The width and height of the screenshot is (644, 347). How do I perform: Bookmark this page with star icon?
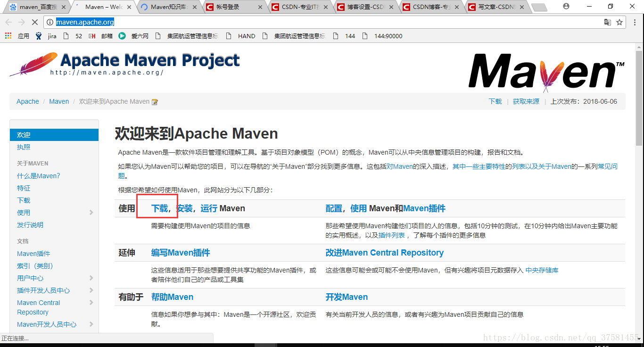(x=619, y=22)
